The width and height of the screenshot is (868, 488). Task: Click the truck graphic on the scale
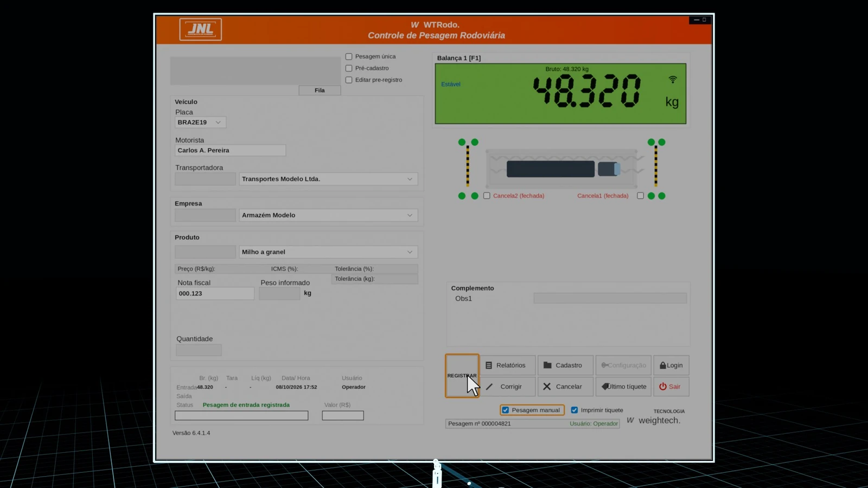563,169
